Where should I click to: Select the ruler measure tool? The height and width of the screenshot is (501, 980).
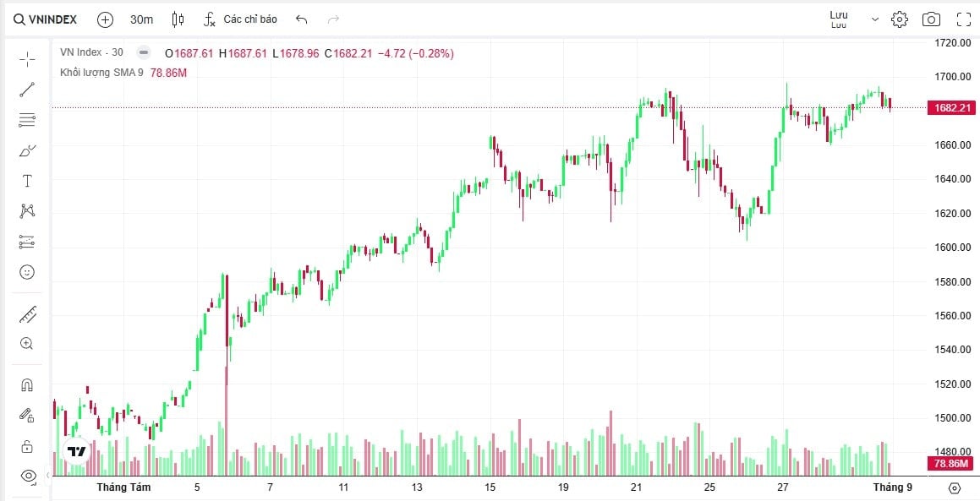[x=27, y=314]
